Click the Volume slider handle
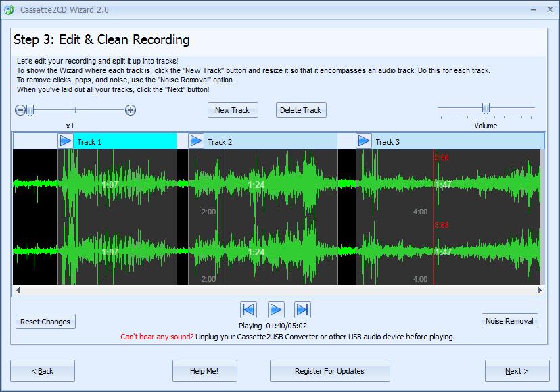 click(x=485, y=108)
